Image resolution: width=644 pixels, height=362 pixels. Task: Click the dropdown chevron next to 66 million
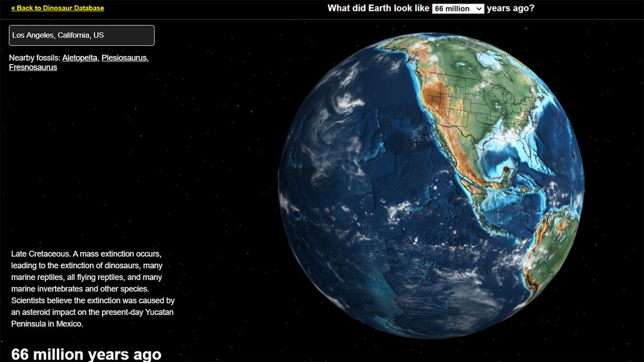479,9
